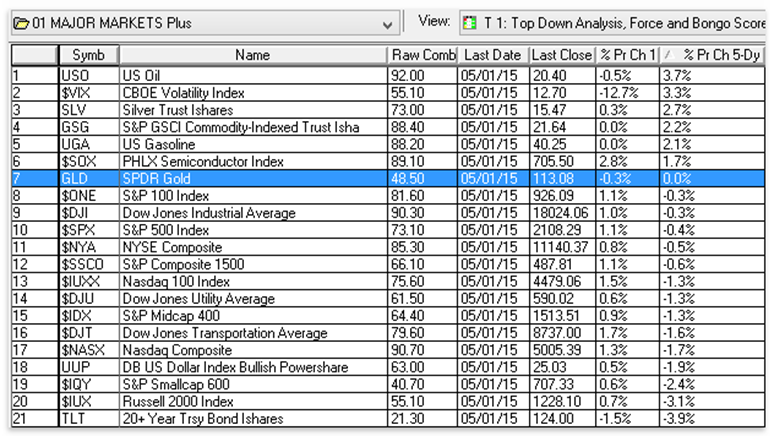The image size is (774, 436).
Task: Select S&P Composite 1500 name
Action: (x=253, y=264)
